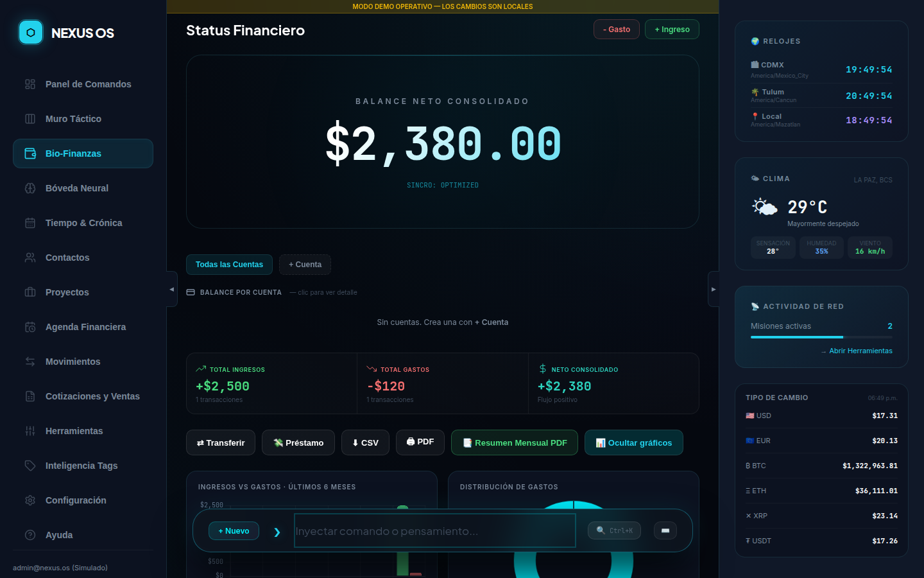This screenshot has width=924, height=578.
Task: Go to Bóveda Neural section
Action: pyautogui.click(x=83, y=188)
